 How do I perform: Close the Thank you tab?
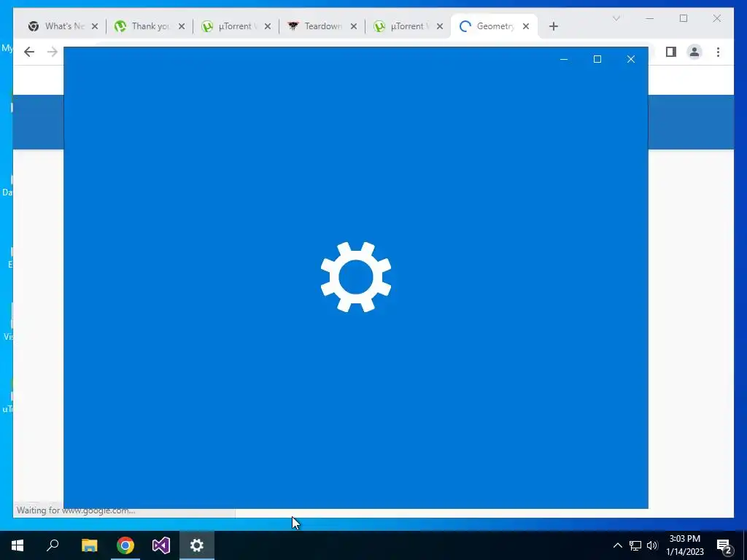(182, 26)
